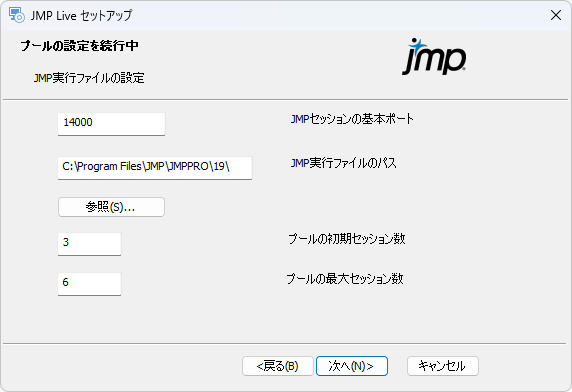This screenshot has width=572, height=392.
Task: Open the 参照(S)... browse button
Action: point(111,207)
